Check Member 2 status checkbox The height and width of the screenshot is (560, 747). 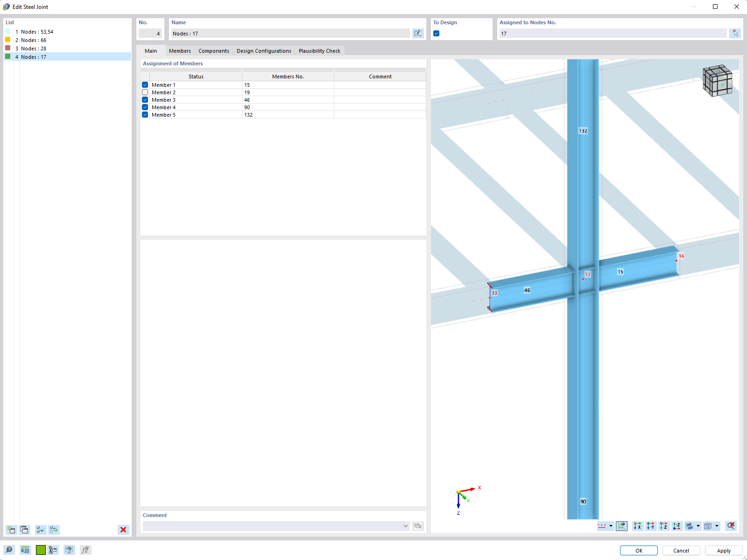coord(145,92)
